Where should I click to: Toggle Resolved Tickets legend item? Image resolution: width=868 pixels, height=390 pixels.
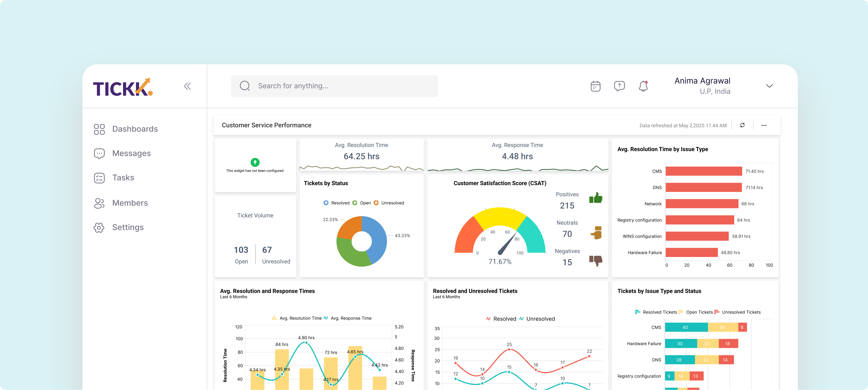(656, 312)
